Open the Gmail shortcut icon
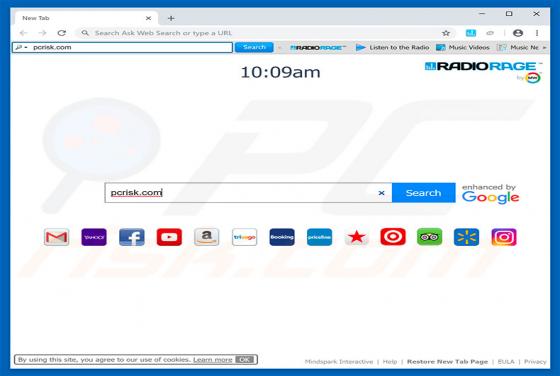The width and height of the screenshot is (560, 376). 56,237
